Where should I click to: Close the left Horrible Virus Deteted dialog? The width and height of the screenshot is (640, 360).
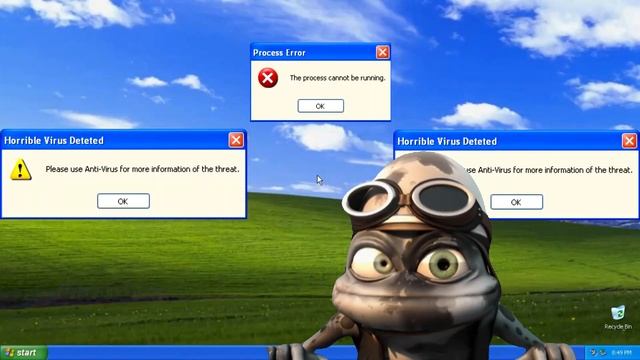pyautogui.click(x=236, y=140)
